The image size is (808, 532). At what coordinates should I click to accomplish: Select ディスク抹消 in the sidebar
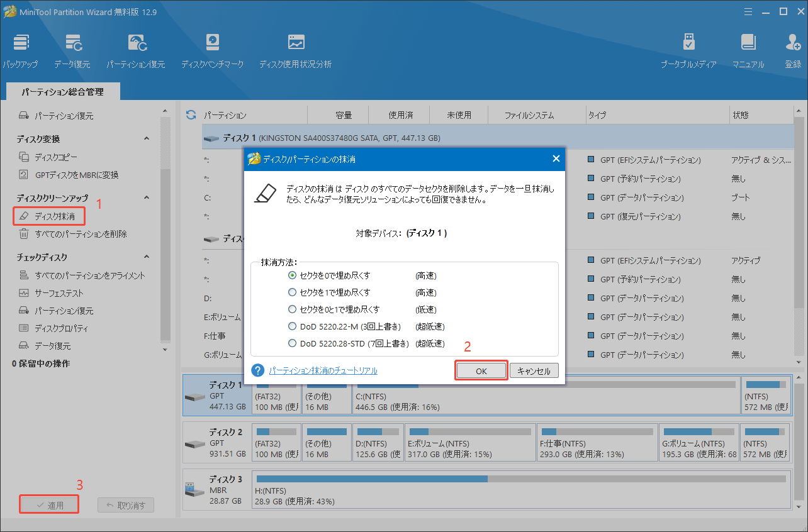[54, 216]
